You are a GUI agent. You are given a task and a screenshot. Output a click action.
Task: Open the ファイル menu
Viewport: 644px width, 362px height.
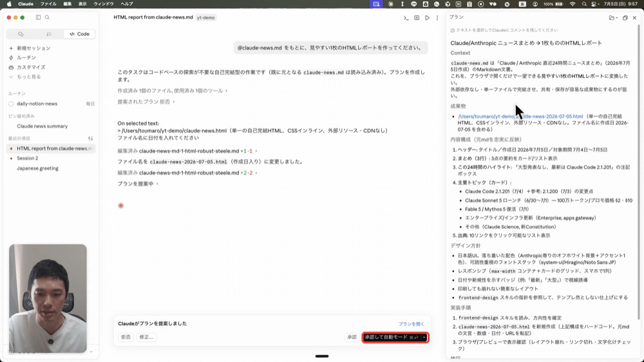point(48,4)
